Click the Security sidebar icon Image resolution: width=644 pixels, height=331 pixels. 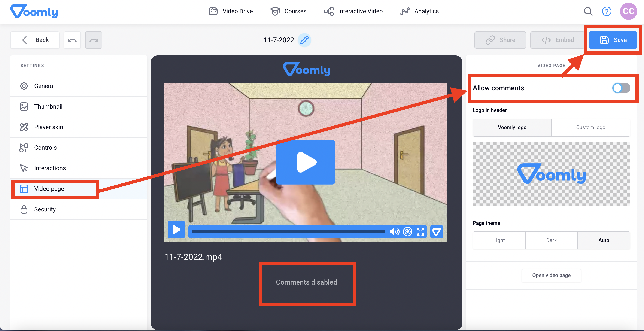(24, 209)
